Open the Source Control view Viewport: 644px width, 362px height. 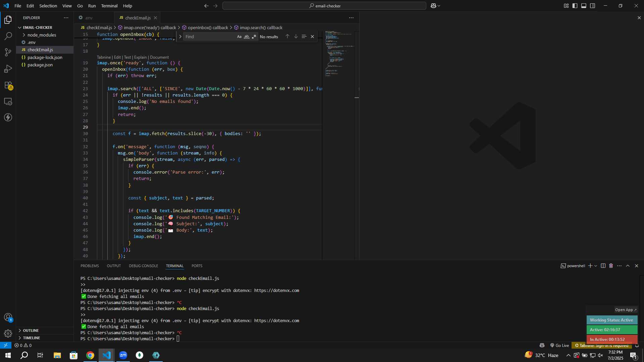(x=8, y=52)
